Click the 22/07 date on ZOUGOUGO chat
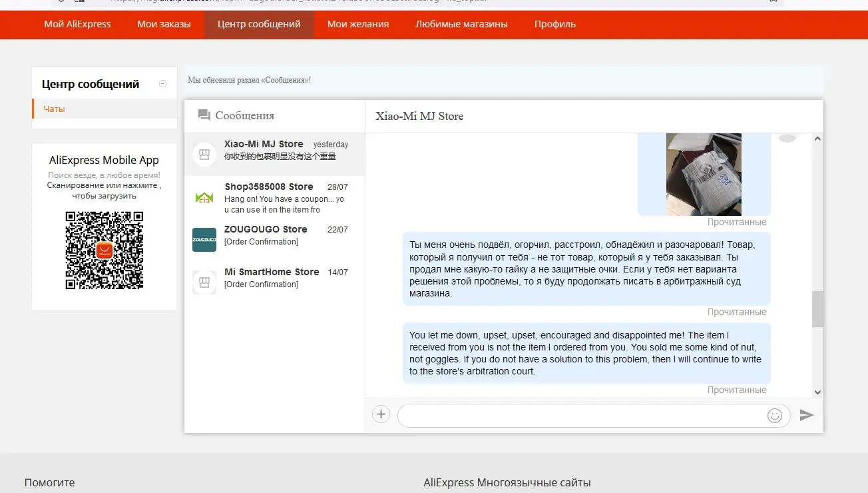Image resolution: width=868 pixels, height=493 pixels. [337, 230]
